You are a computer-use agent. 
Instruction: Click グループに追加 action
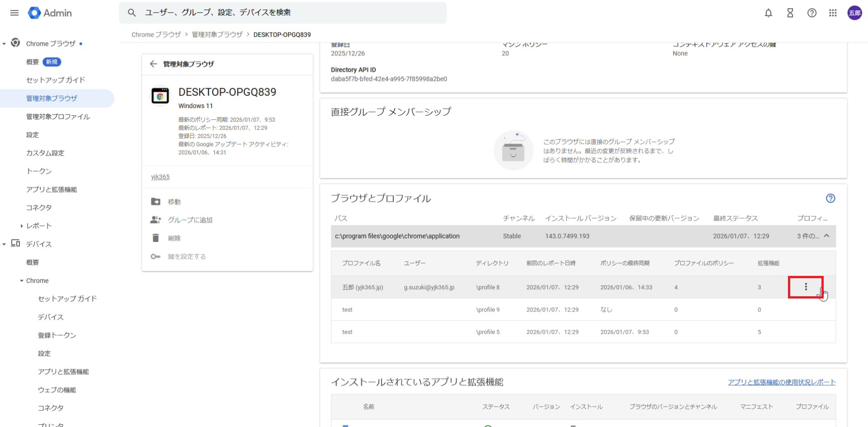click(190, 220)
